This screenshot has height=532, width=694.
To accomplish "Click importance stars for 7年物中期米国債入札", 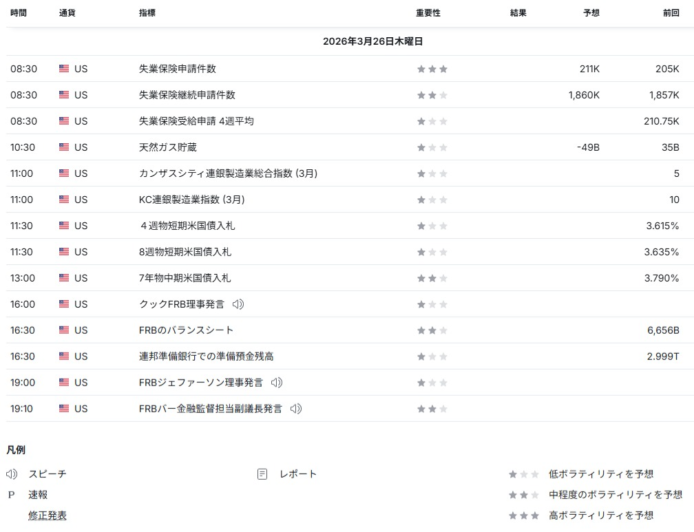I will pos(432,278).
